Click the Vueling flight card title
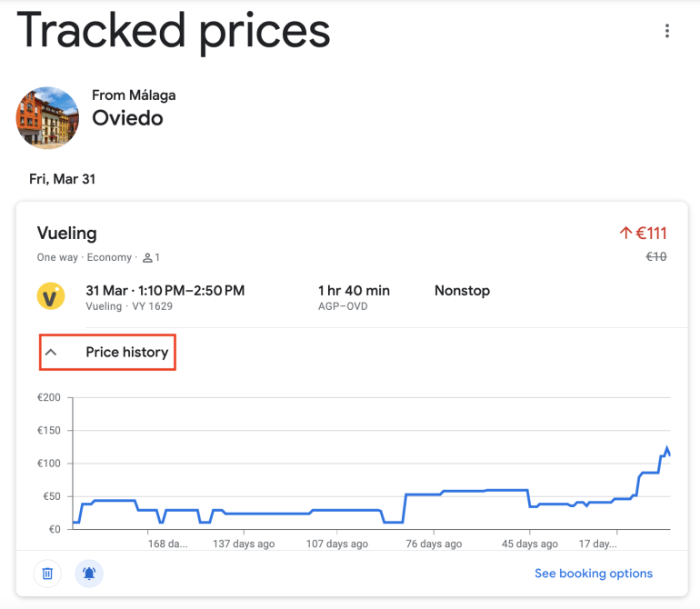The image size is (700, 609). pos(66,234)
